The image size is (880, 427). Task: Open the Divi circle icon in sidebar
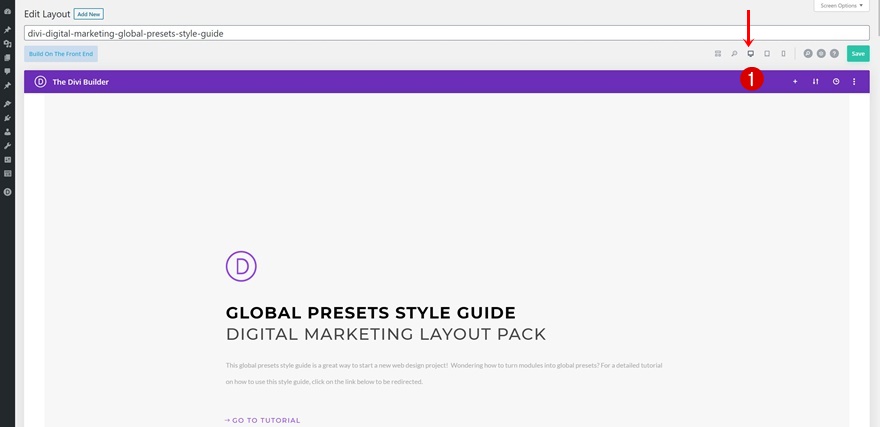pyautogui.click(x=7, y=192)
